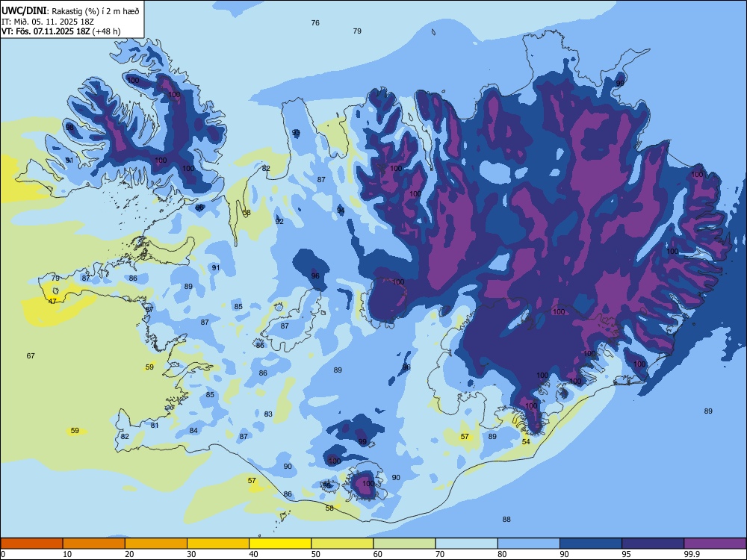
Task: Click the dark orange 0–10 legend swatch
Action: [x=31, y=544]
